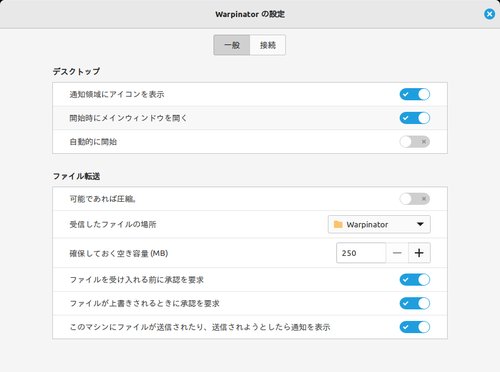Click the plus icon for reserved free space
Image resolution: width=500 pixels, height=372 pixels.
(419, 253)
